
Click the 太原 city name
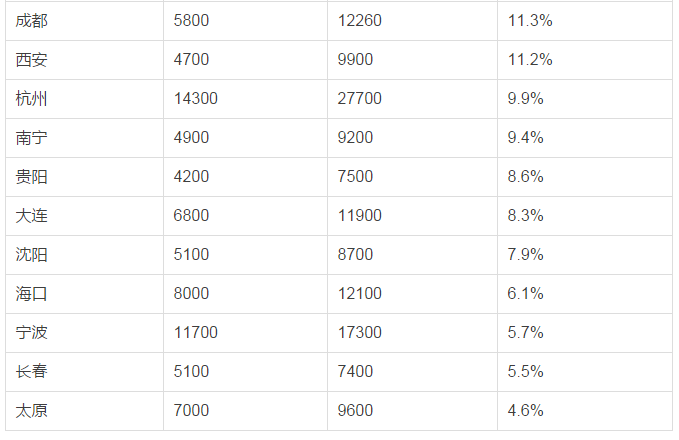pyautogui.click(x=32, y=411)
